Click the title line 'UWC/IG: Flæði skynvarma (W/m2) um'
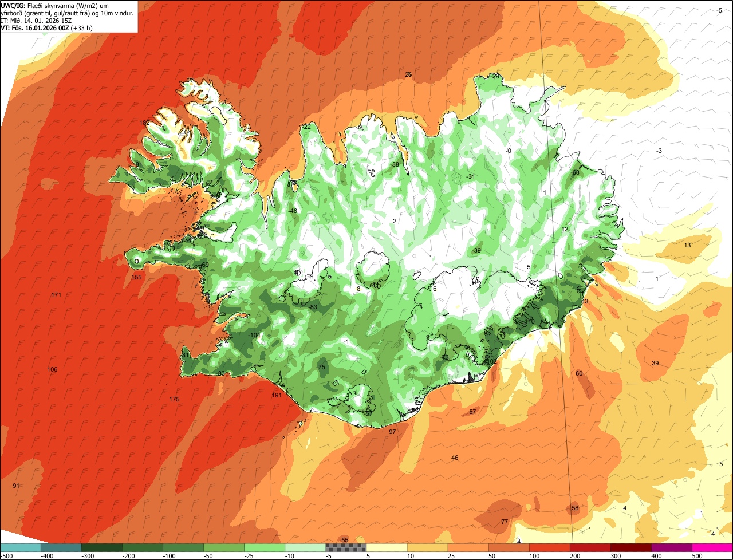 (x=55, y=5)
